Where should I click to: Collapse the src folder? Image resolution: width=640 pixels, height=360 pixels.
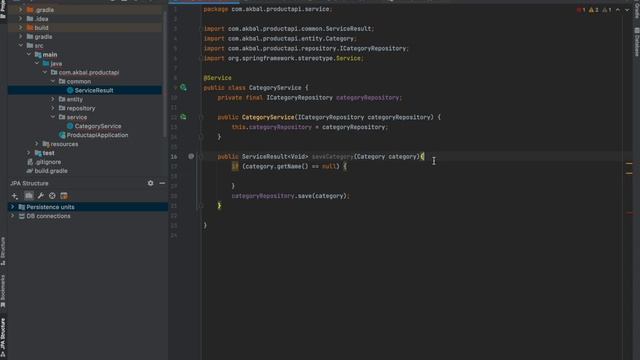(20, 45)
